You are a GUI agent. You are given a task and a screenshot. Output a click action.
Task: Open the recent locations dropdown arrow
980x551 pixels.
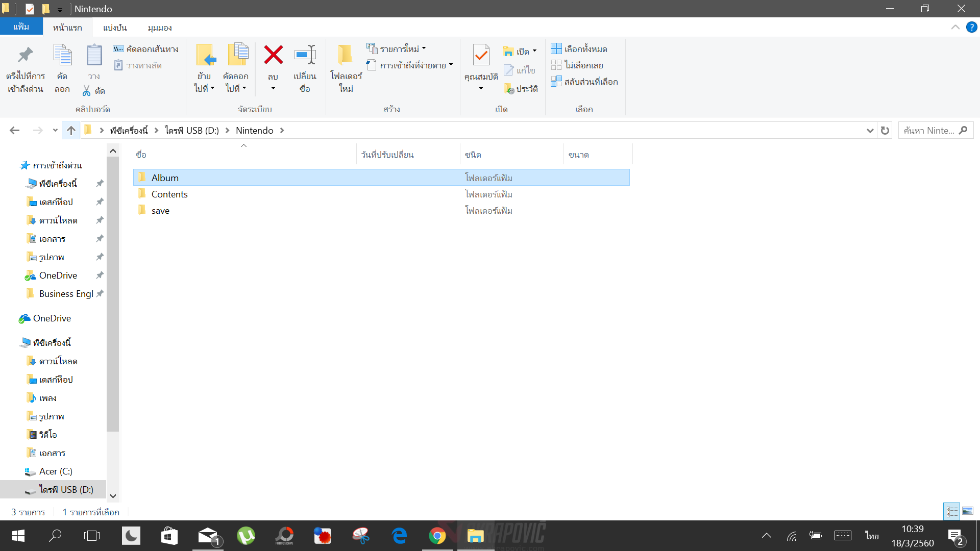tap(55, 131)
